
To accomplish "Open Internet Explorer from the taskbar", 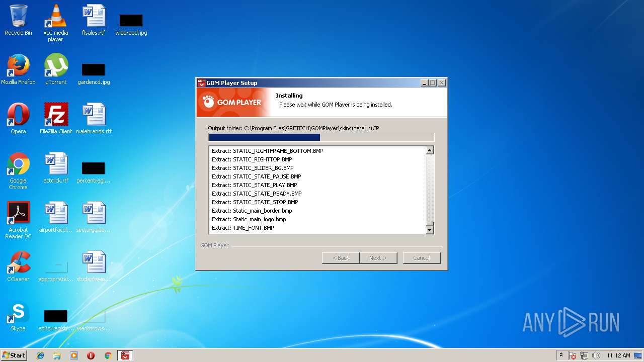I will point(40,355).
